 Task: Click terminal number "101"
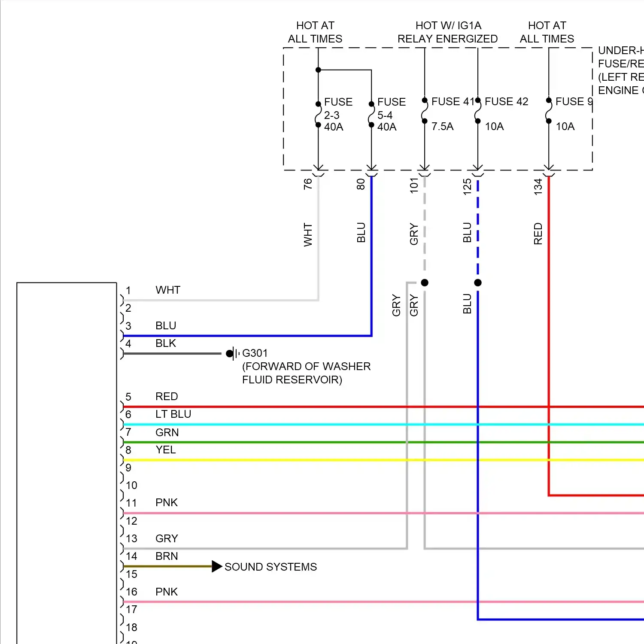(x=414, y=185)
